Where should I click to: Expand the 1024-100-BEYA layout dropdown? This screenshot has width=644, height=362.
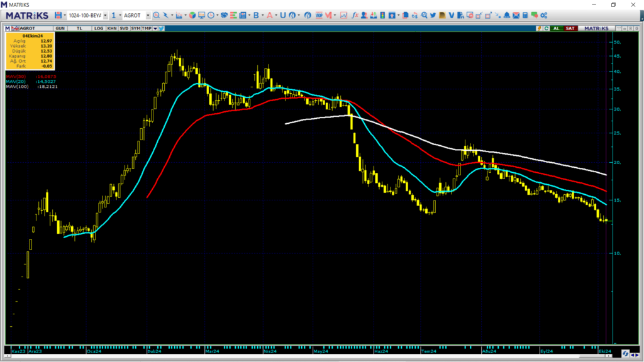pos(105,15)
